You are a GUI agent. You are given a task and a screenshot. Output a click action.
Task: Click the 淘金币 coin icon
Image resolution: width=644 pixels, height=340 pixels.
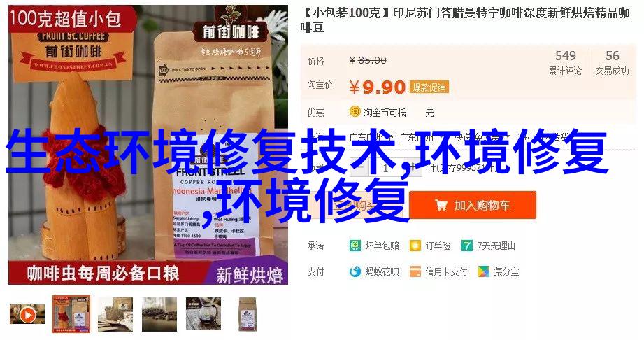(x=355, y=111)
